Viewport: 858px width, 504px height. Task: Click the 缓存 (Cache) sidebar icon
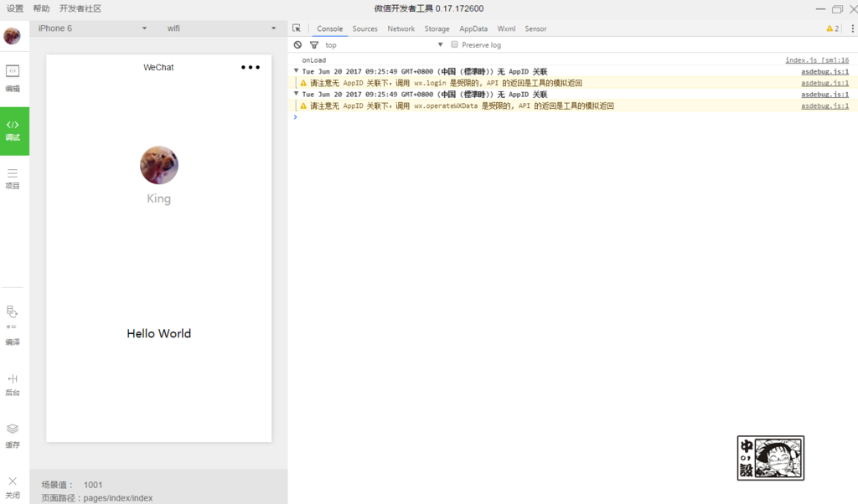[x=13, y=435]
